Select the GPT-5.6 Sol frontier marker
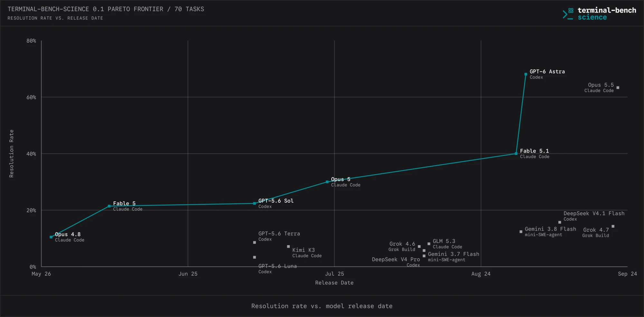This screenshot has height=317, width=644. [254, 204]
